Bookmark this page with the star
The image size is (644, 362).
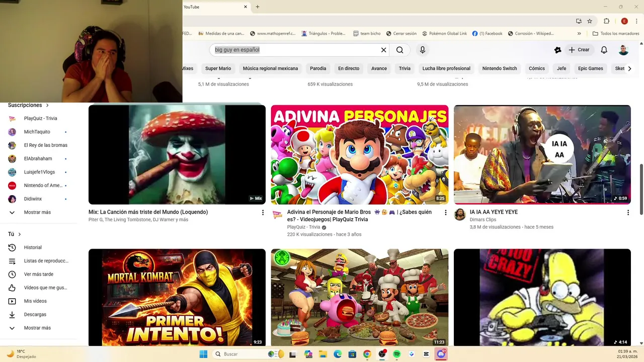590,21
